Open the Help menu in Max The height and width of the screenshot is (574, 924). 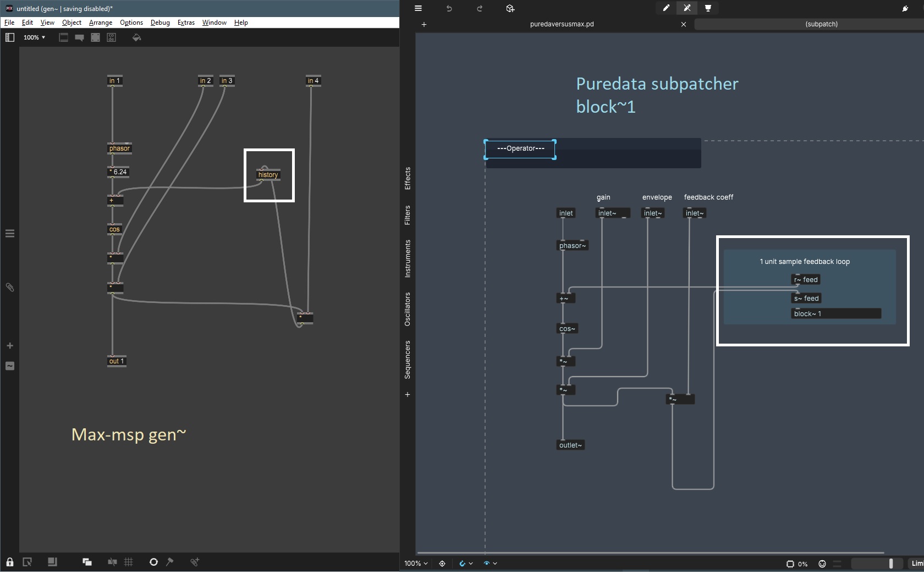click(241, 23)
